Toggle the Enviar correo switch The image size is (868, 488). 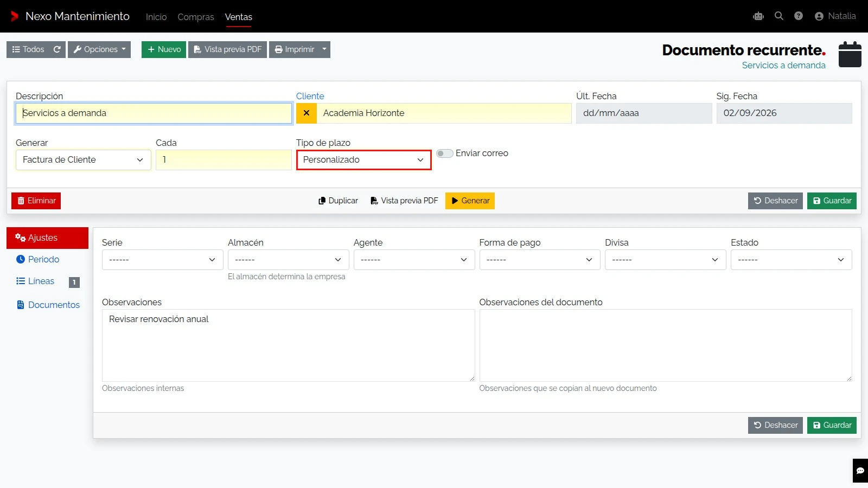pos(445,153)
